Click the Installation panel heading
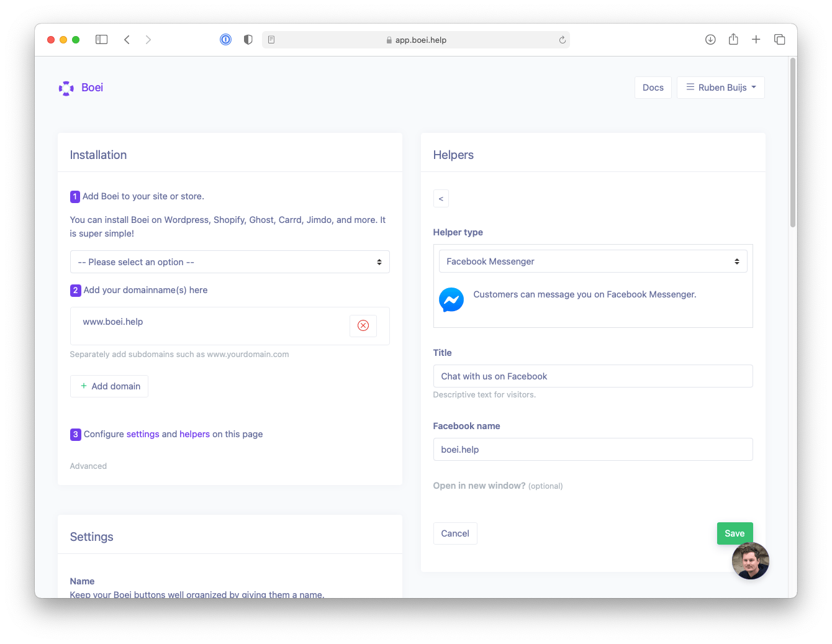 point(98,155)
